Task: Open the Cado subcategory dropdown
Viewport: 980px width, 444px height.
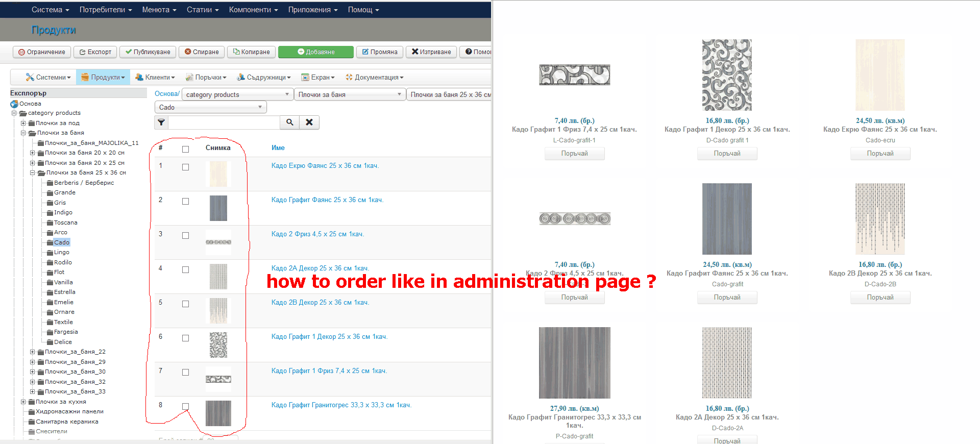Action: tap(210, 107)
